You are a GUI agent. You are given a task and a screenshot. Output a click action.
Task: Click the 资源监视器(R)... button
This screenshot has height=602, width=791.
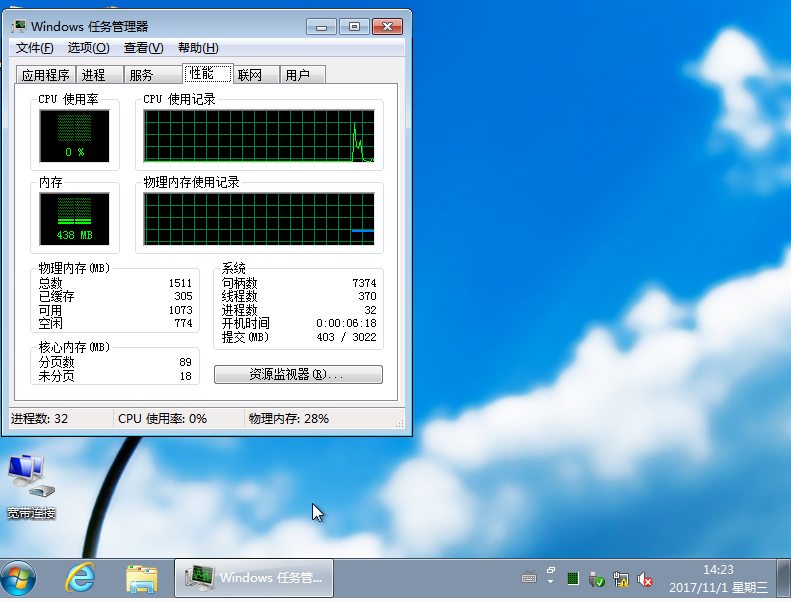click(x=298, y=374)
